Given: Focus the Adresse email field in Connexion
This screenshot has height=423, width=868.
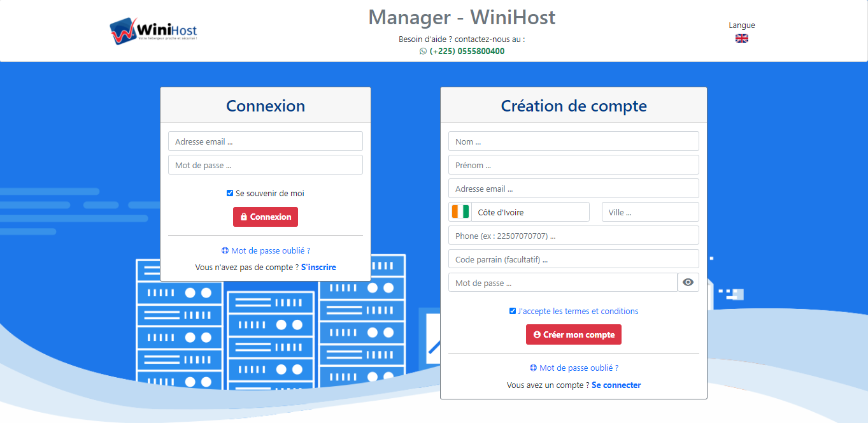Looking at the screenshot, I should (x=265, y=141).
